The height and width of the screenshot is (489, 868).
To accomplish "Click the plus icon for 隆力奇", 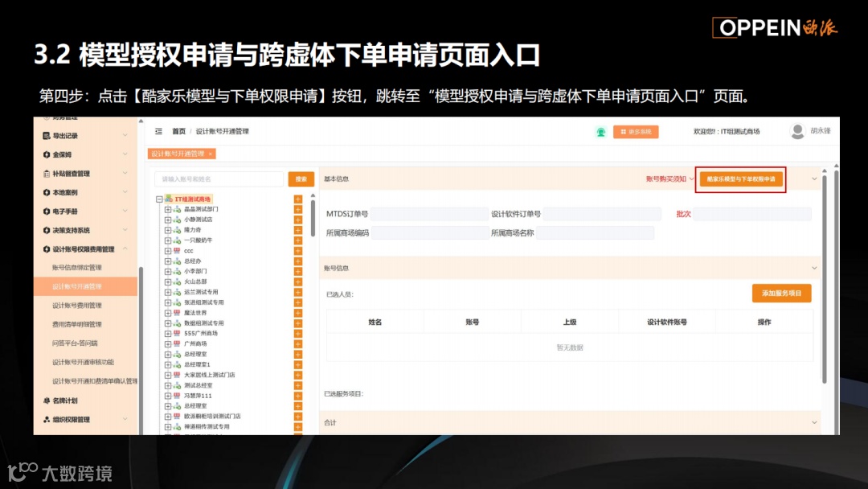I will [x=298, y=230].
